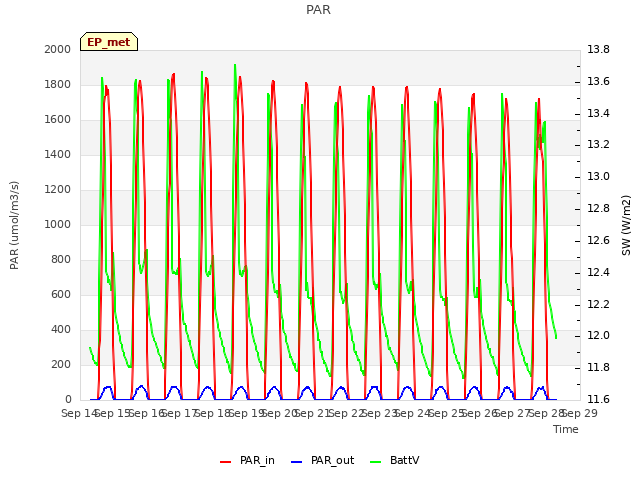Click the 1800 left axis tick label
Screen dimensions: 640x480
pyautogui.click(x=58, y=84)
